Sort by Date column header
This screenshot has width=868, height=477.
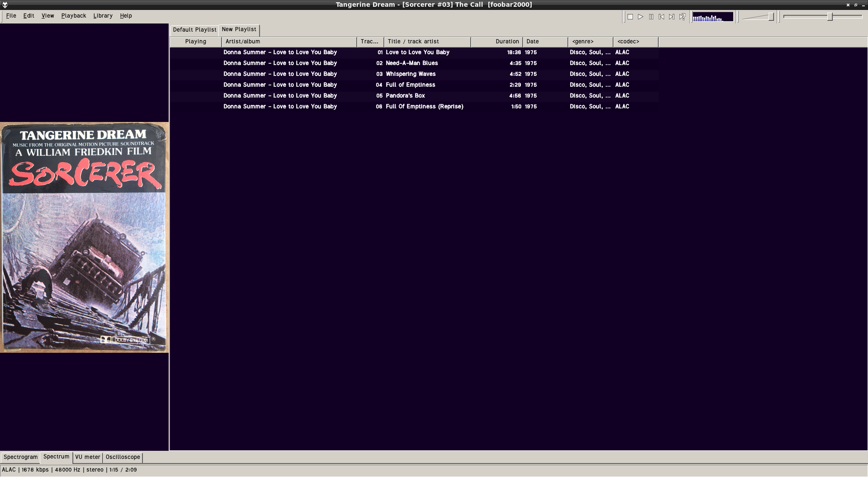pyautogui.click(x=545, y=42)
